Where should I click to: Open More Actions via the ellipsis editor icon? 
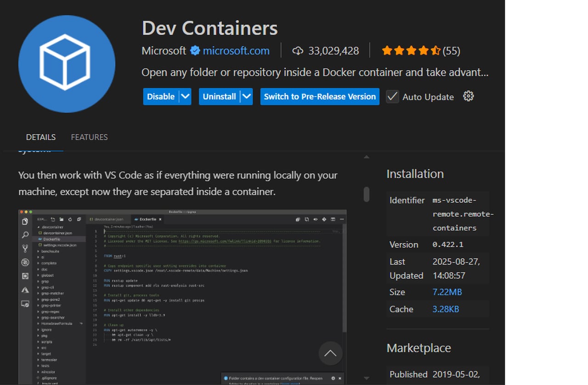click(341, 218)
